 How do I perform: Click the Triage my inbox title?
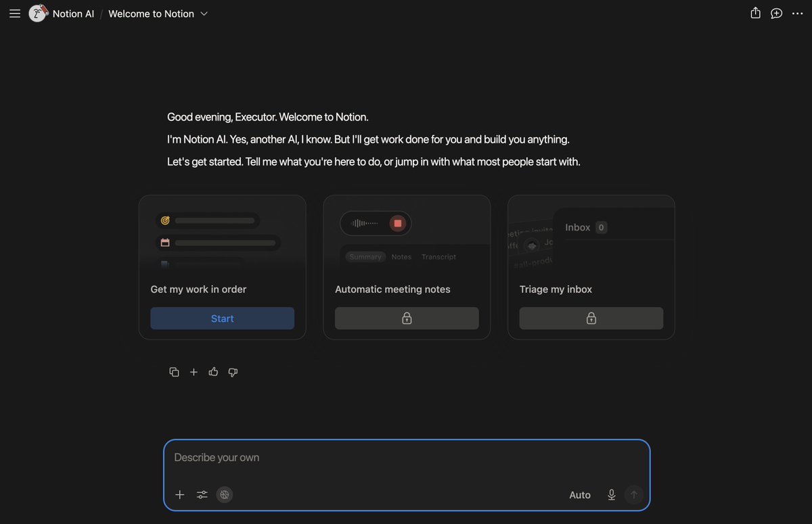coord(556,289)
